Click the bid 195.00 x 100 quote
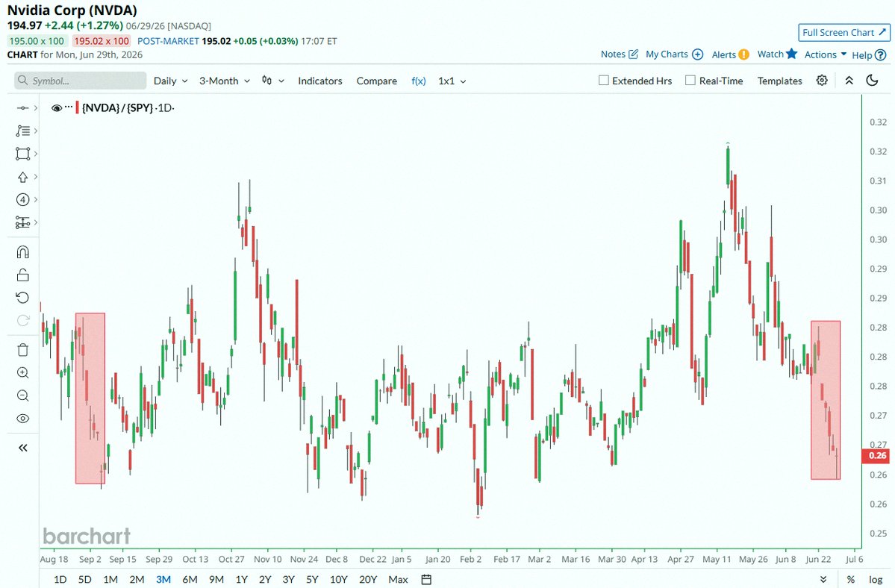Screen dimensions: 895x588 [x=37, y=41]
